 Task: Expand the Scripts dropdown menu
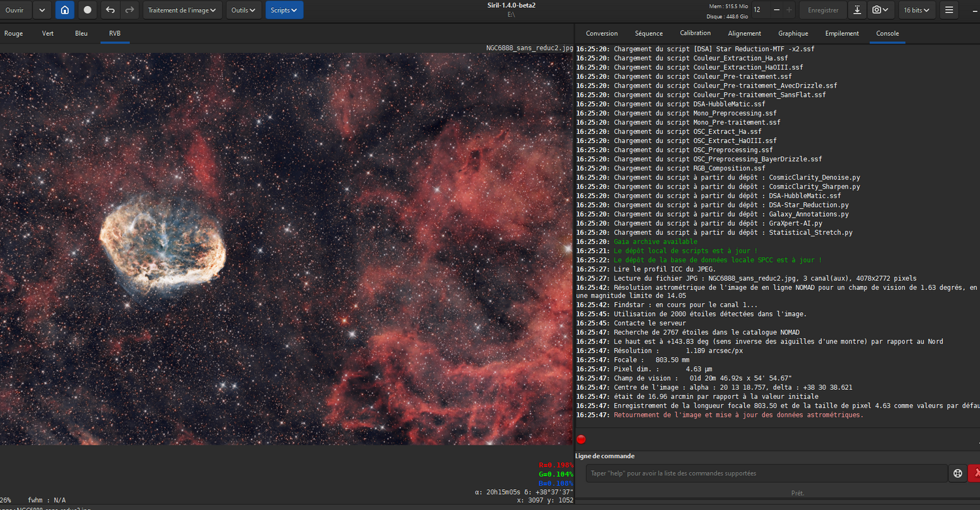[x=284, y=10]
